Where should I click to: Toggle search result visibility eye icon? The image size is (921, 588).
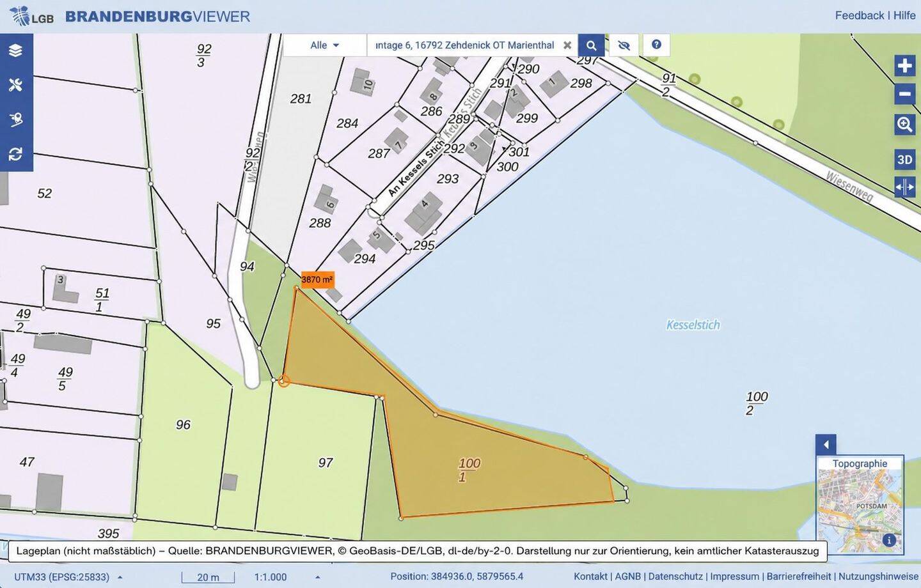(x=624, y=45)
